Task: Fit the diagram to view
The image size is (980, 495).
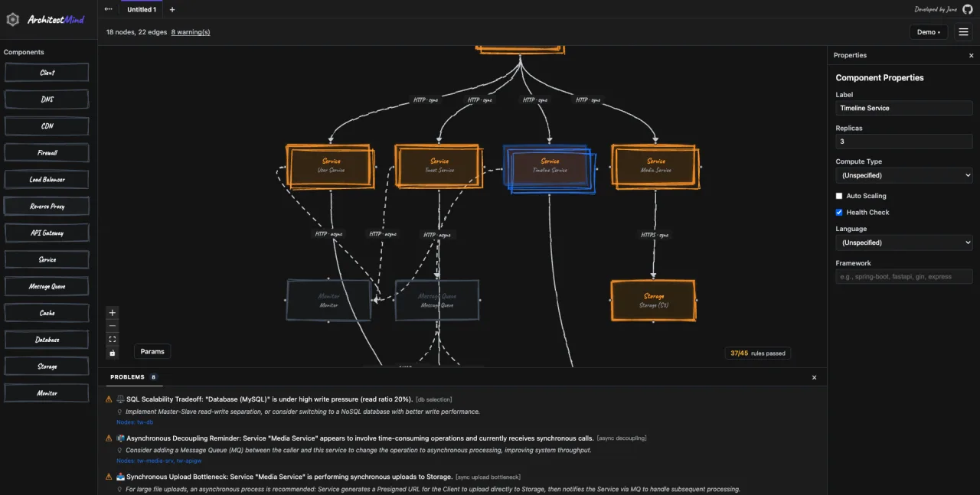Action: click(x=113, y=339)
